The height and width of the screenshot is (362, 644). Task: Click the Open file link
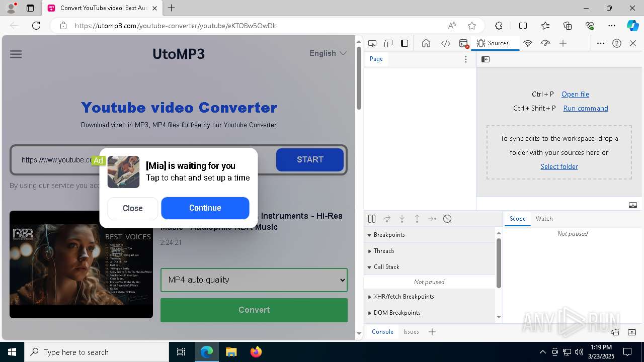click(x=575, y=94)
